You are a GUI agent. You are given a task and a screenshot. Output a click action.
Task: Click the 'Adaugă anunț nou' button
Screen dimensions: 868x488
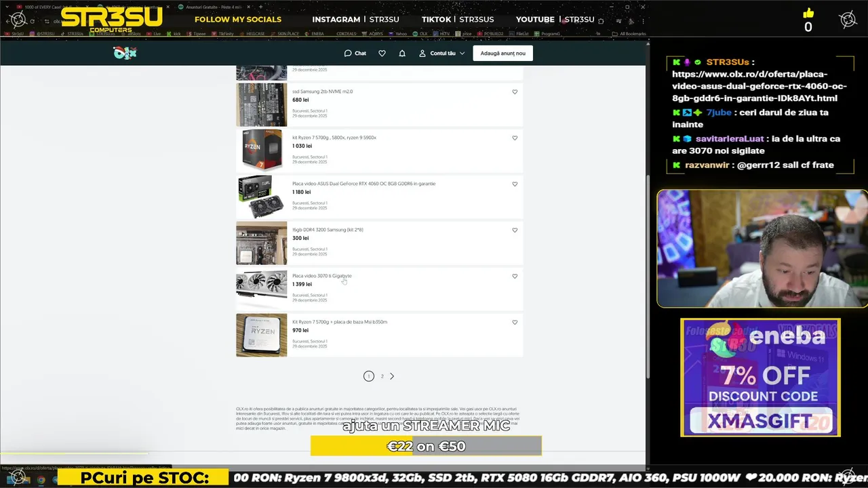[x=502, y=53]
